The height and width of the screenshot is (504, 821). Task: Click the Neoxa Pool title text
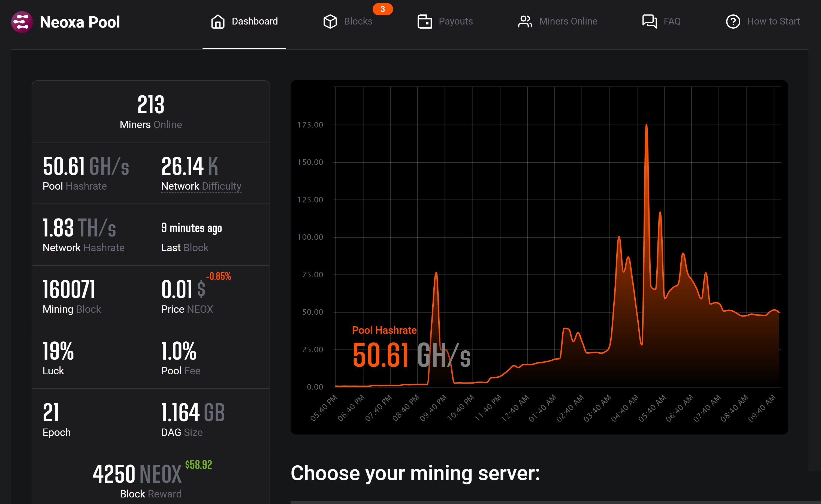(80, 22)
